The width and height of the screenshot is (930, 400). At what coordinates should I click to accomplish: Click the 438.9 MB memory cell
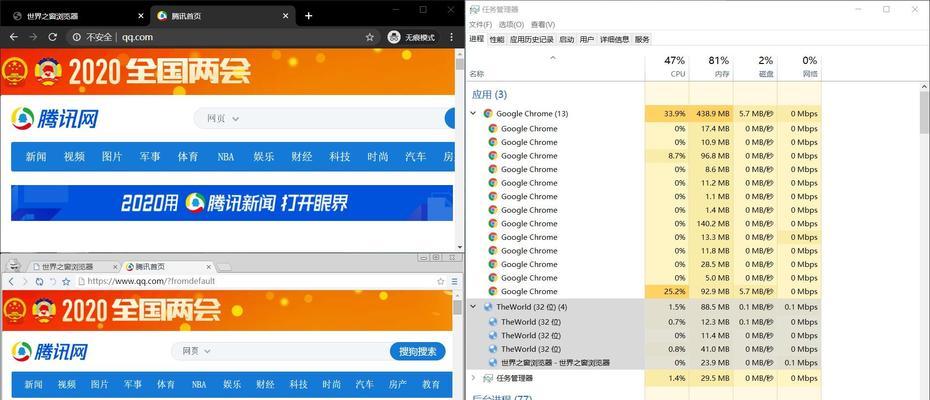click(711, 113)
